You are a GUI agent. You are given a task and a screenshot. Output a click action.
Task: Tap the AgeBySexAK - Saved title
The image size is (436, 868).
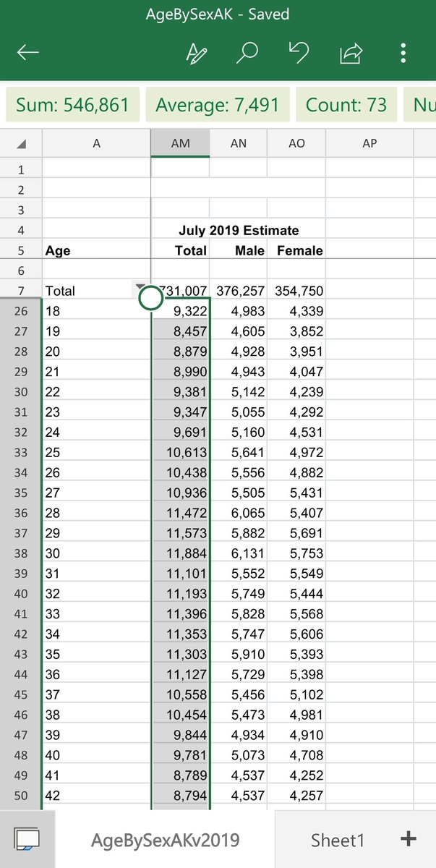[218, 14]
